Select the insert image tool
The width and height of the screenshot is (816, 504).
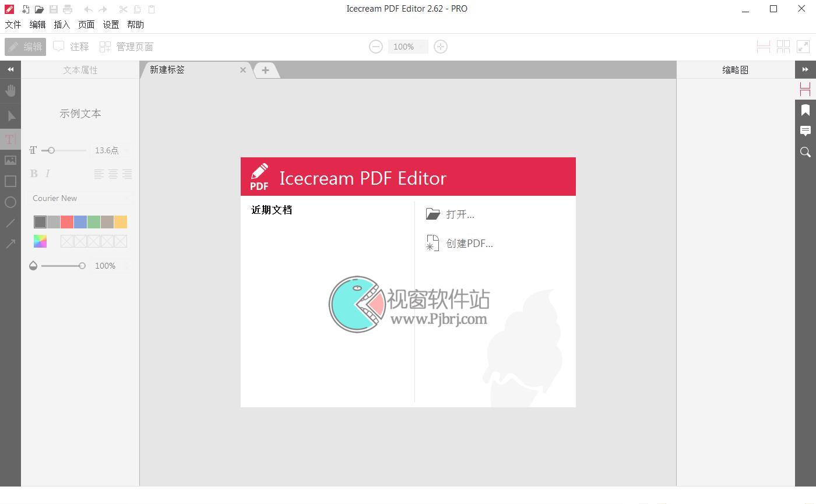click(x=10, y=160)
